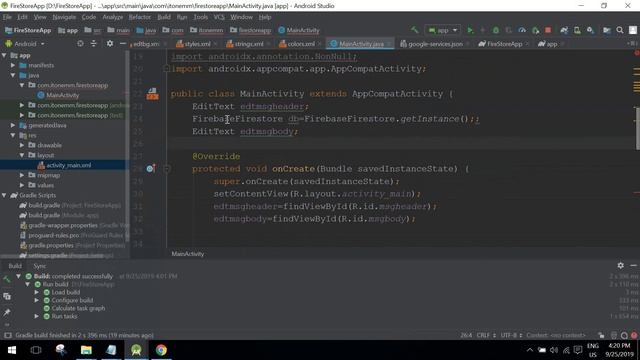The image size is (640, 360).
Task: Open project panel settings gear
Action: 110,43
